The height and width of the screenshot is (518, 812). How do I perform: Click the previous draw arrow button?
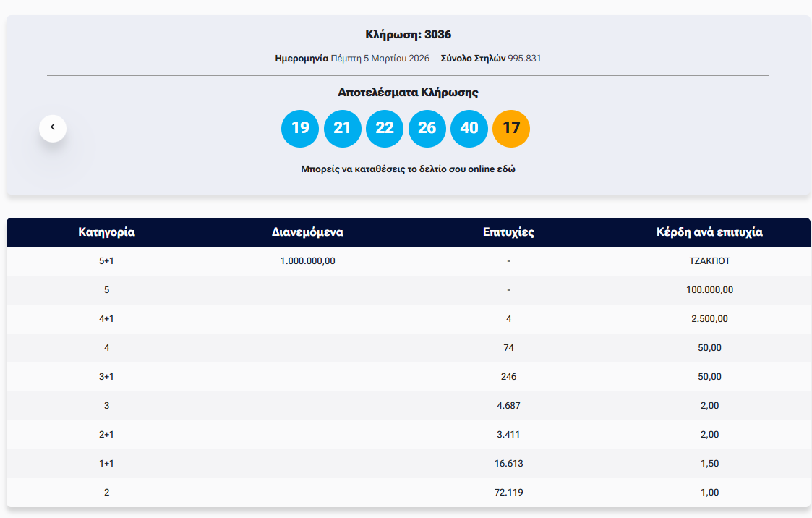pyautogui.click(x=53, y=128)
